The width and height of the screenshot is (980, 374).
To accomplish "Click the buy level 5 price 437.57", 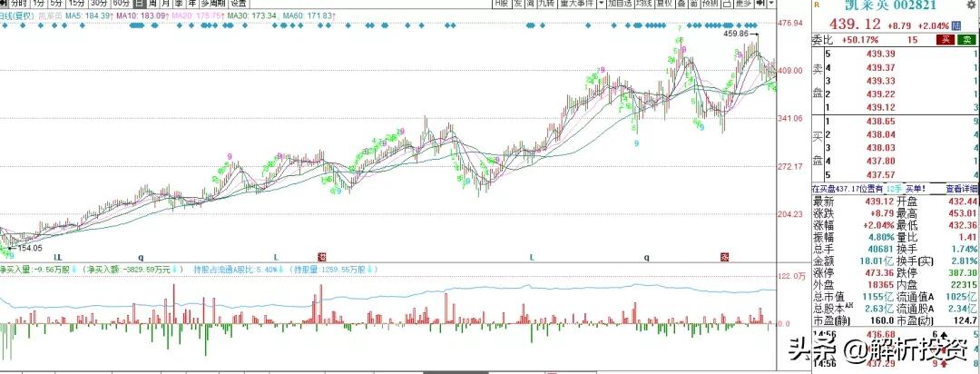I will click(881, 174).
